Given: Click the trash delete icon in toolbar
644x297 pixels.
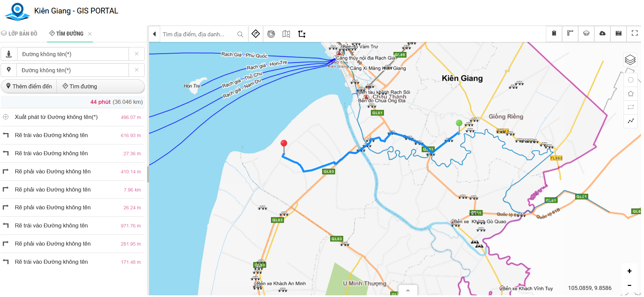Looking at the screenshot, I should click(554, 33).
